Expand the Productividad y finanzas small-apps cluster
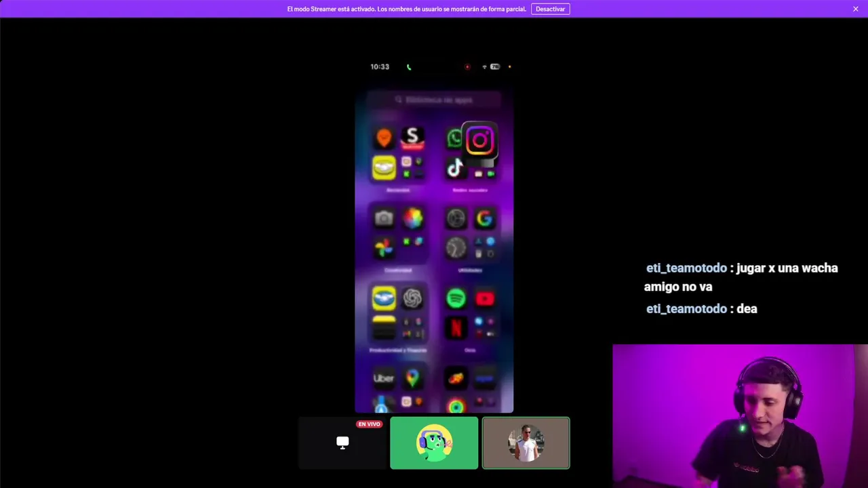Viewport: 868px width, 488px height. 412,327
